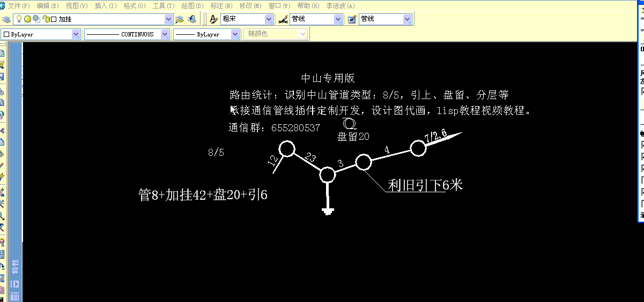Viewport: 644px width, 302px height.
Task: Select the 7/2.6 label on the line
Action: 436,136
